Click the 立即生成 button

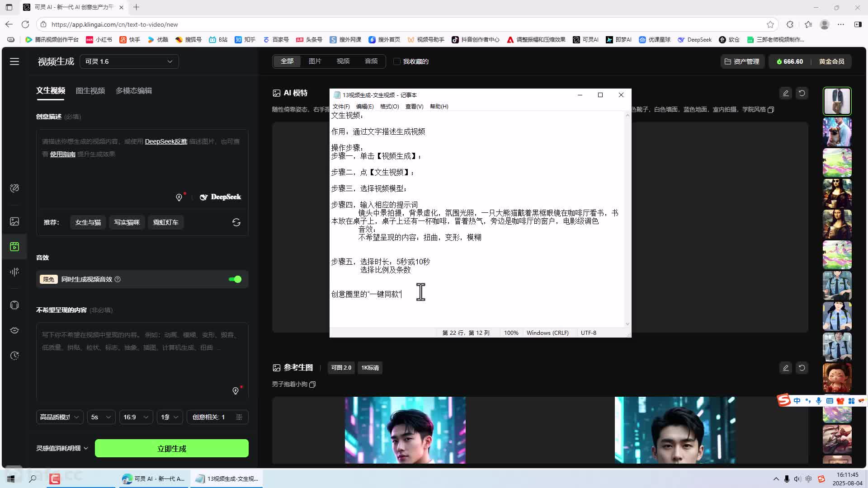click(171, 448)
